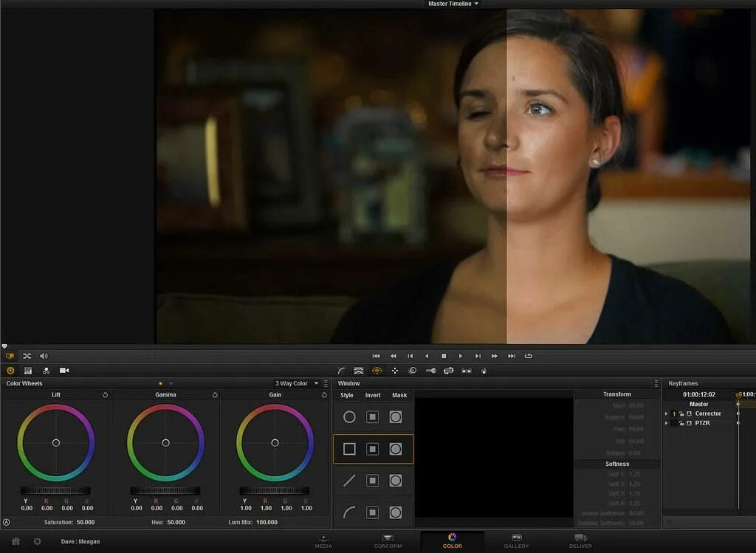
Task: Toggle Invert for the circular window
Action: tap(373, 417)
